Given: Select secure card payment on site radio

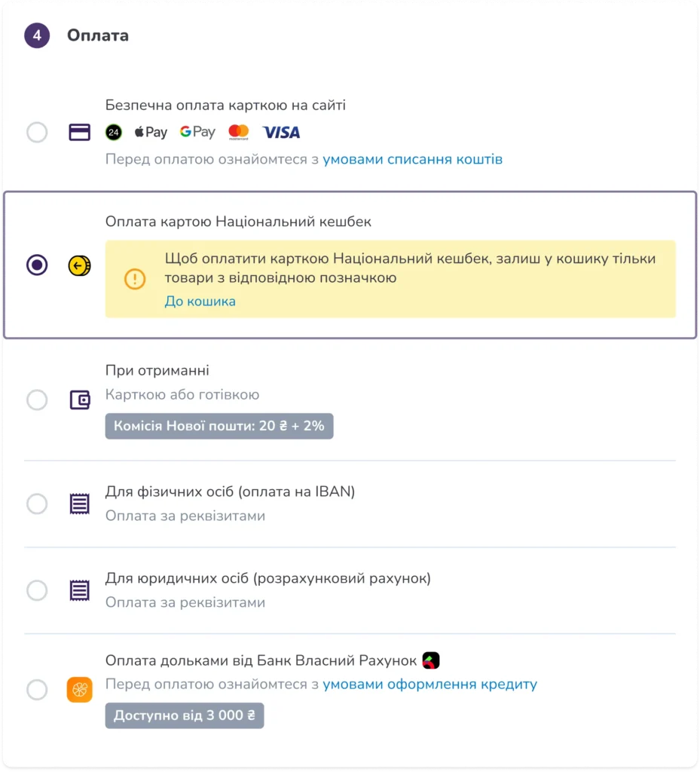Looking at the screenshot, I should click(x=37, y=133).
